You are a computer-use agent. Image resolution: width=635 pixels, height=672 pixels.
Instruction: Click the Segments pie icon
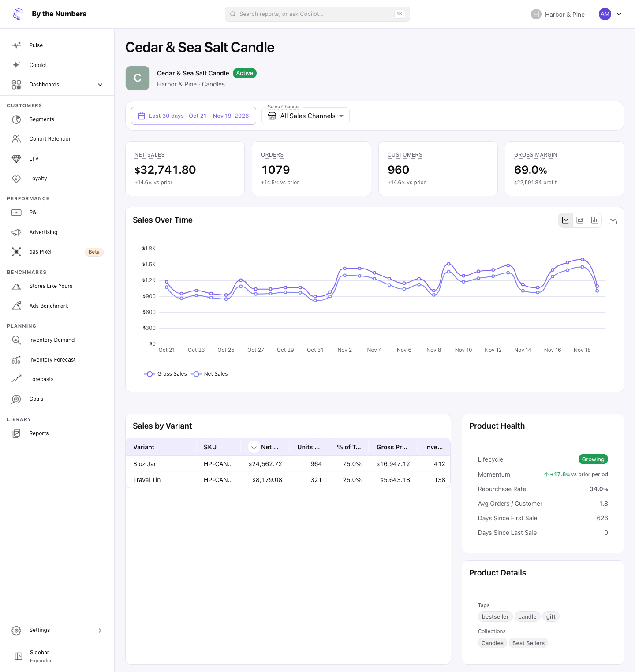(16, 119)
